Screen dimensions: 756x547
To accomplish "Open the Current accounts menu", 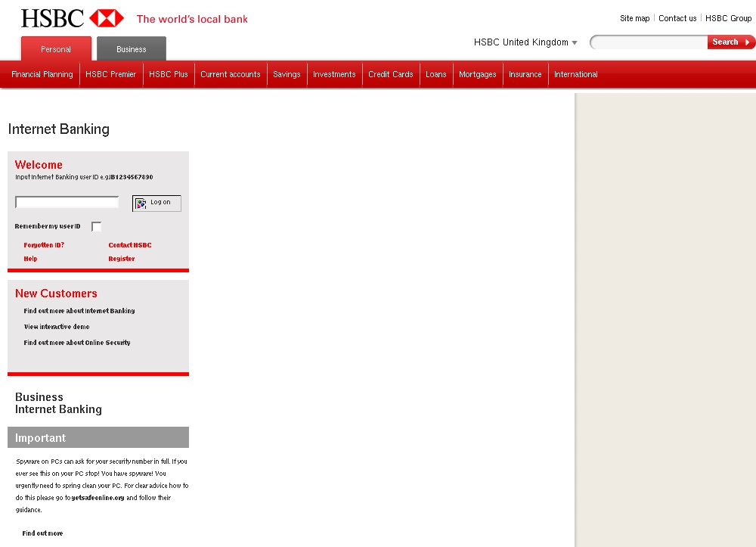I will click(x=231, y=74).
